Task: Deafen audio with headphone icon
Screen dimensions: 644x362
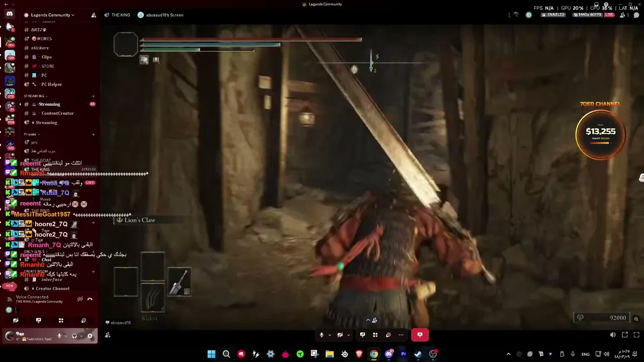Action: tap(74, 336)
